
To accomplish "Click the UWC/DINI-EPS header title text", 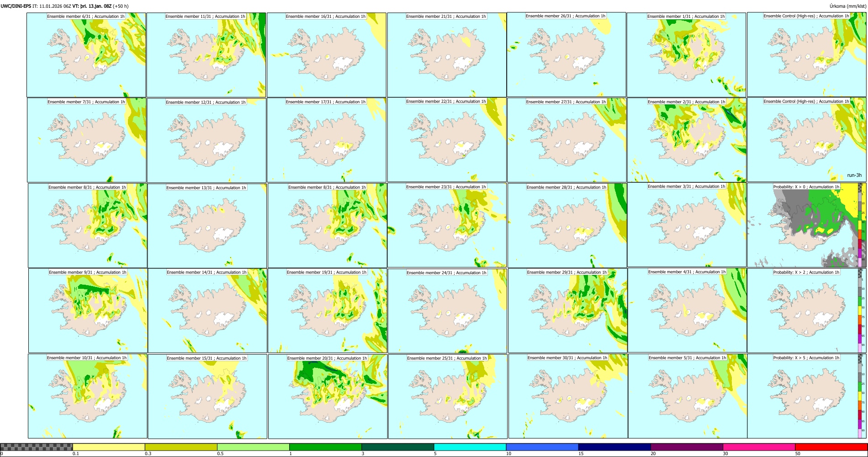I will point(16,6).
